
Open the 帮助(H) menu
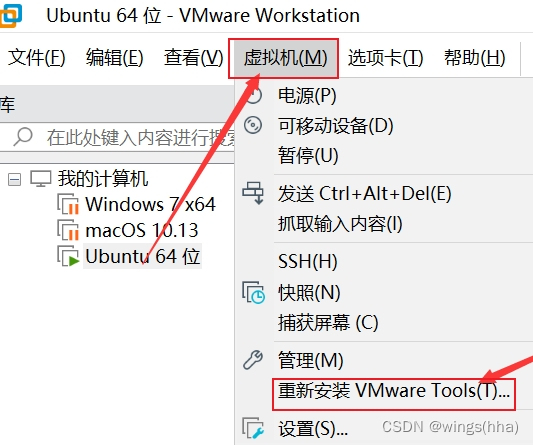(475, 57)
